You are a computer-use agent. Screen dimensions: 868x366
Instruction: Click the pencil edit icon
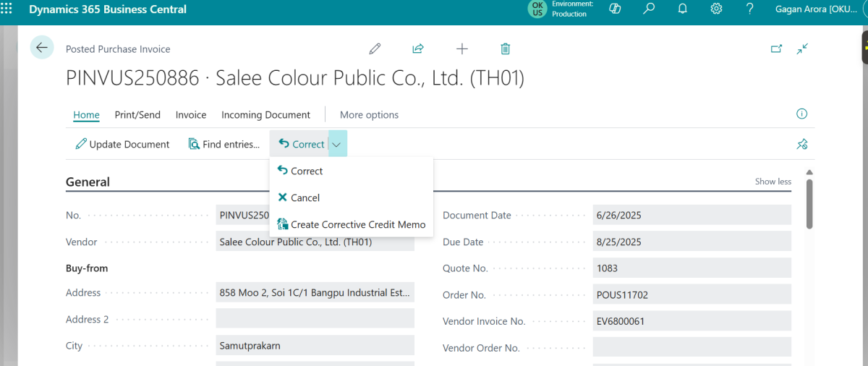click(x=375, y=48)
